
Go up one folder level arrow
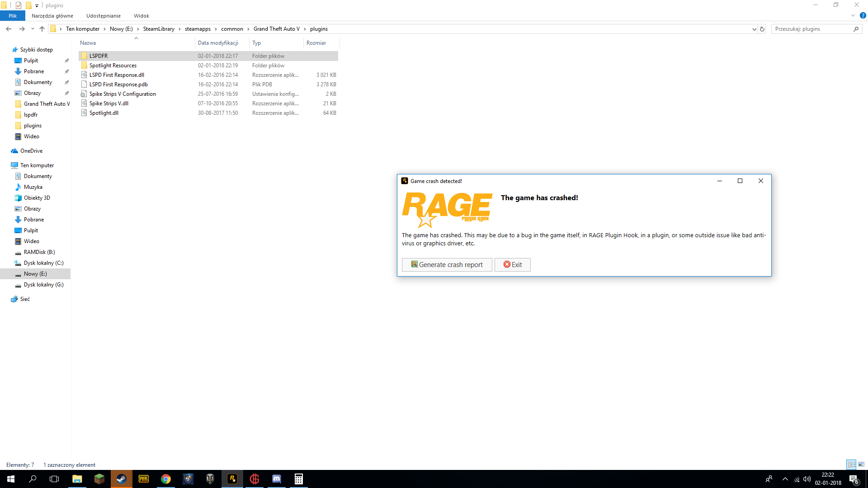(42, 29)
